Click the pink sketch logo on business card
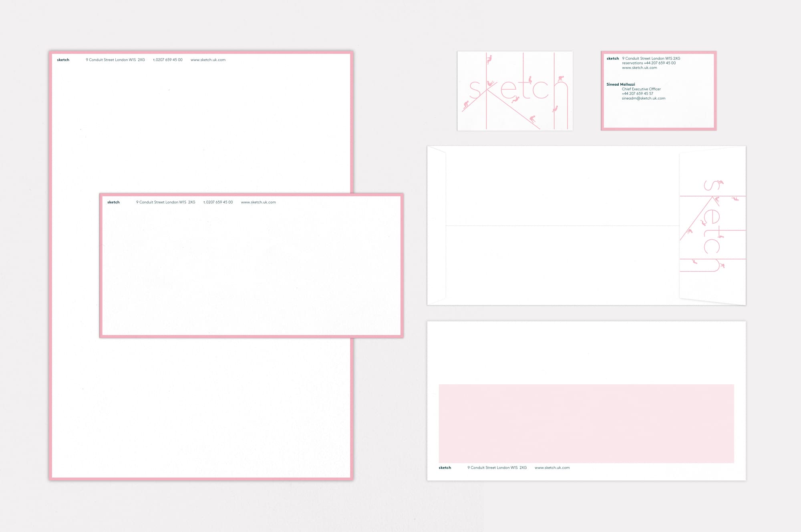 click(515, 91)
